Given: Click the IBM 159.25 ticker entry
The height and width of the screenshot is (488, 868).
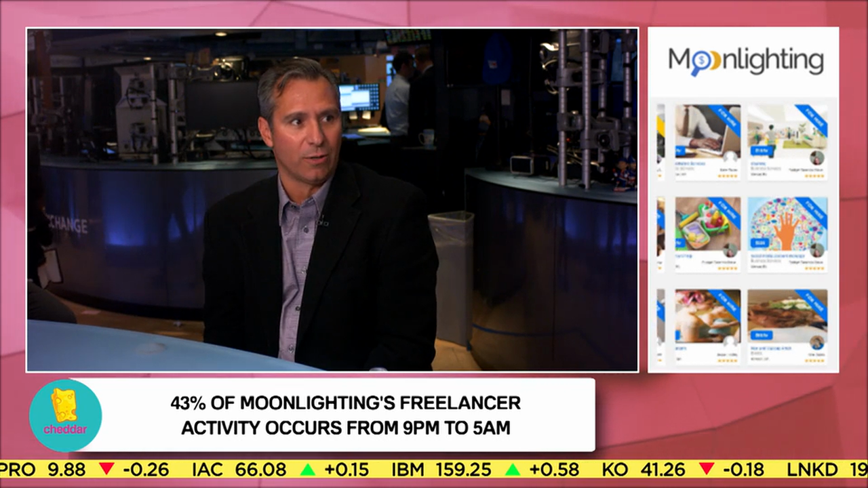Looking at the screenshot, I should point(485,469).
